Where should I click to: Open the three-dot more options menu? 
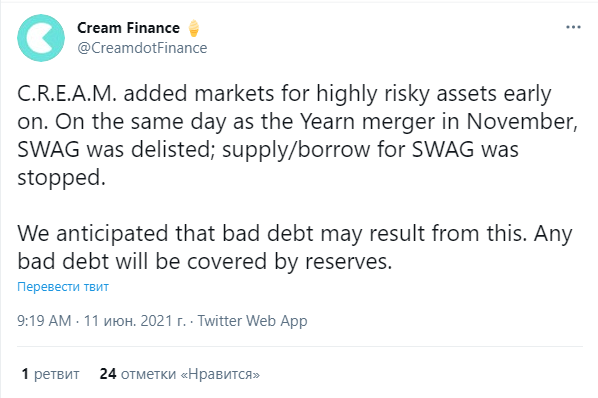click(573, 27)
